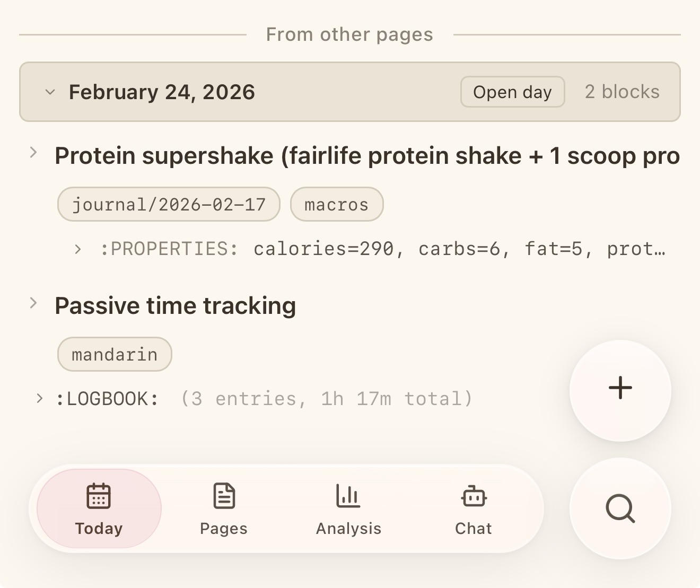Open the Chat robot tab

473,508
